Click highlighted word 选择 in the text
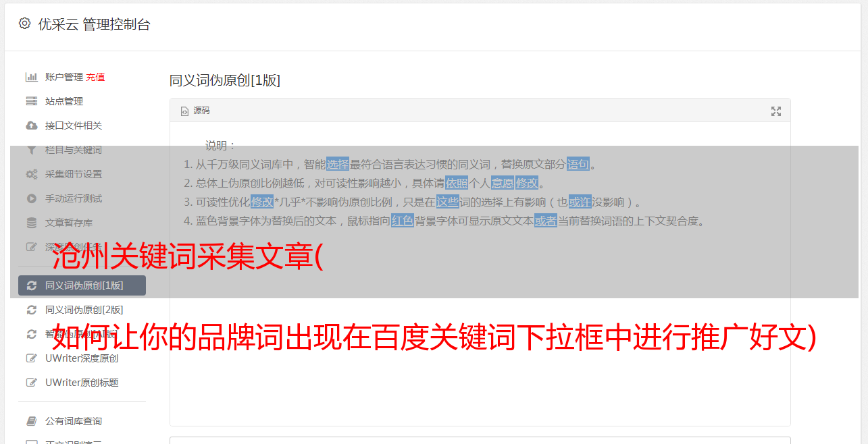This screenshot has width=868, height=444. pyautogui.click(x=338, y=164)
